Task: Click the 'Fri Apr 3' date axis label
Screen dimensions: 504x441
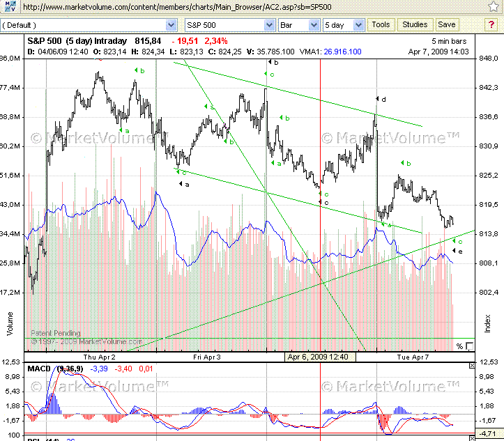Action: [x=207, y=357]
